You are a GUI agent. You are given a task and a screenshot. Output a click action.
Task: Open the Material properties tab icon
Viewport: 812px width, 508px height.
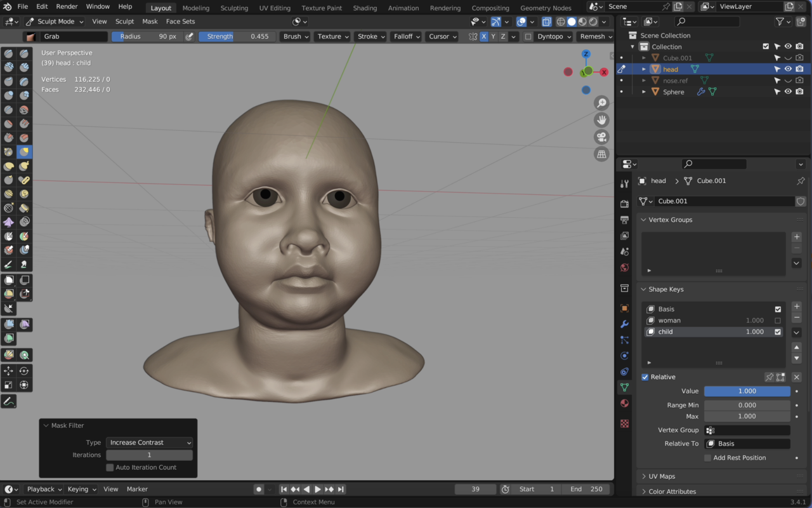624,403
